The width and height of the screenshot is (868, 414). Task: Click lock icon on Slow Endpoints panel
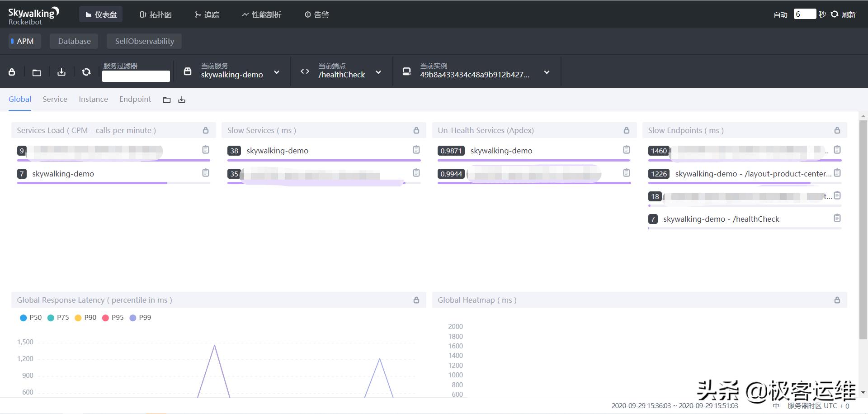837,130
